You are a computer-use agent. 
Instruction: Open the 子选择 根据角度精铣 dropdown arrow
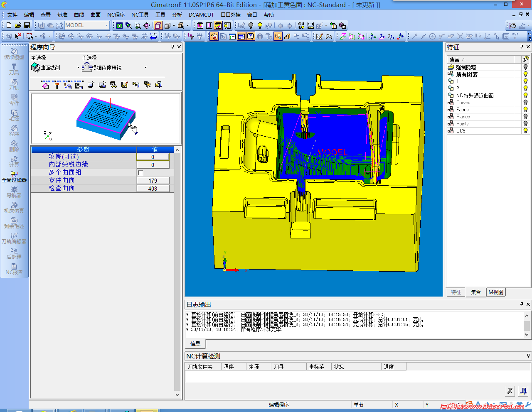point(145,68)
